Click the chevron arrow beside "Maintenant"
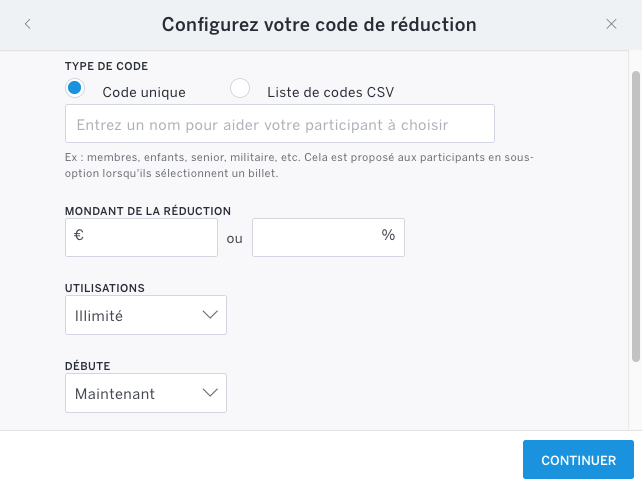Screen dimensions: 642x482 (210, 393)
